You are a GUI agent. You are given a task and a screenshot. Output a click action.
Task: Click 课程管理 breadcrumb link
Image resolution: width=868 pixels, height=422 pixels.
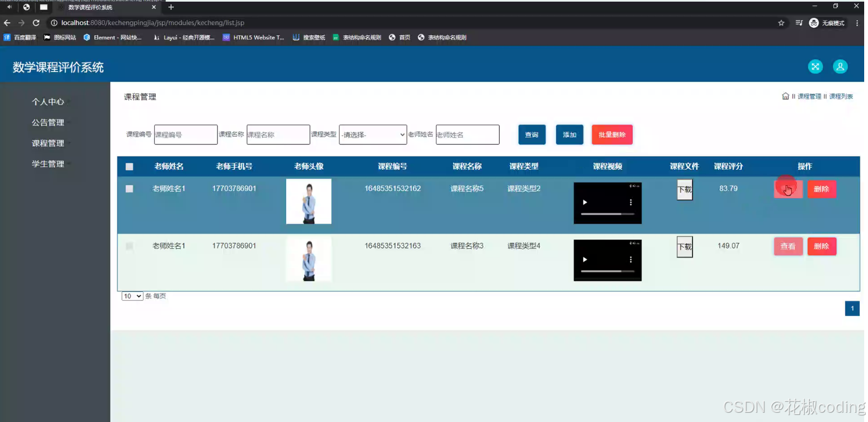[x=809, y=96]
